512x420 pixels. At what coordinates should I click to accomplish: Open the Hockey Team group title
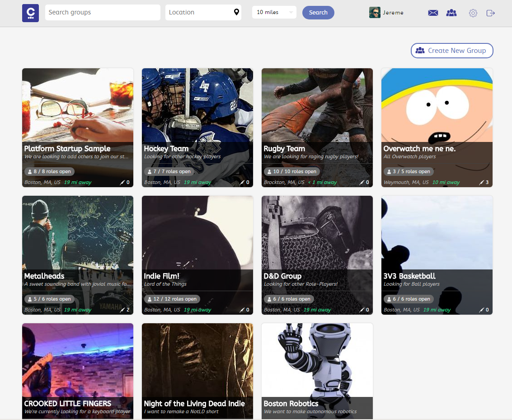(x=166, y=149)
